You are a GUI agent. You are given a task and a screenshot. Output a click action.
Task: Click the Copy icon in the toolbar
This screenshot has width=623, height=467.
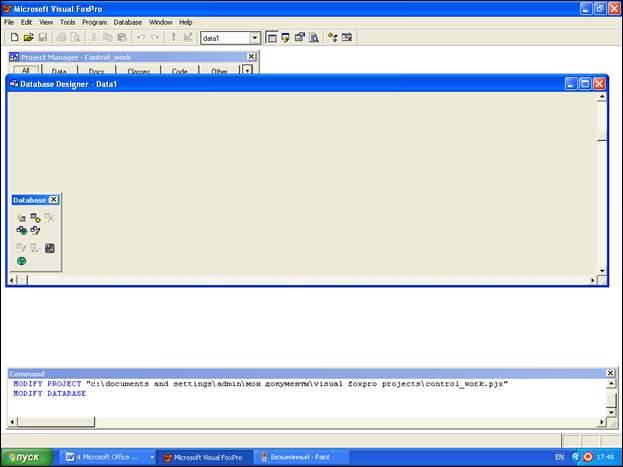[108, 37]
